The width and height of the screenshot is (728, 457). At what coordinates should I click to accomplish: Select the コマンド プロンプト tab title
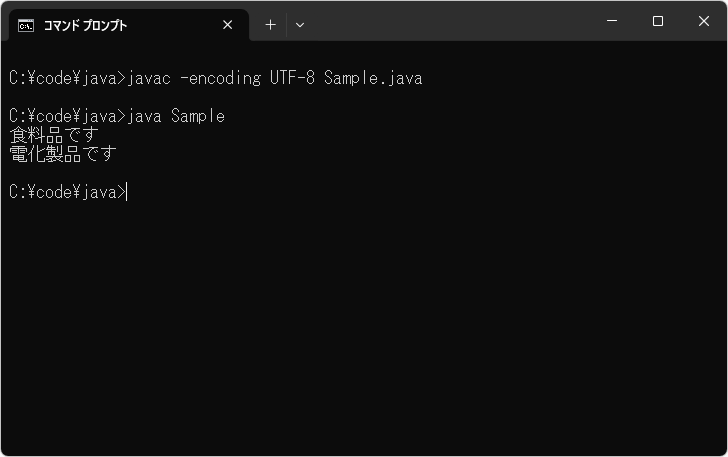pyautogui.click(x=85, y=25)
